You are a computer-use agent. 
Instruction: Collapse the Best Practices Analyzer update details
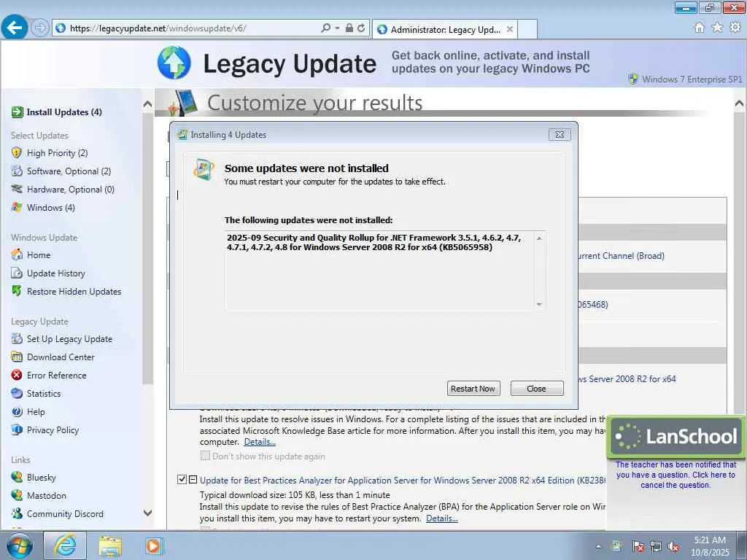click(x=193, y=480)
